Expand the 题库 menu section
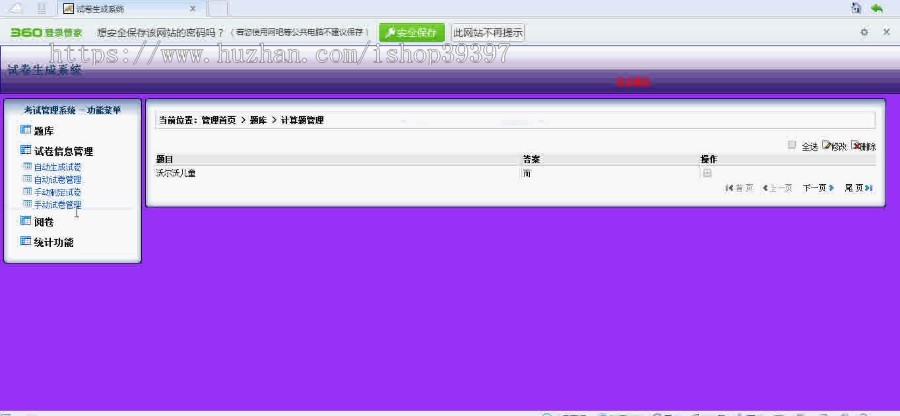The height and width of the screenshot is (416, 900). (44, 131)
